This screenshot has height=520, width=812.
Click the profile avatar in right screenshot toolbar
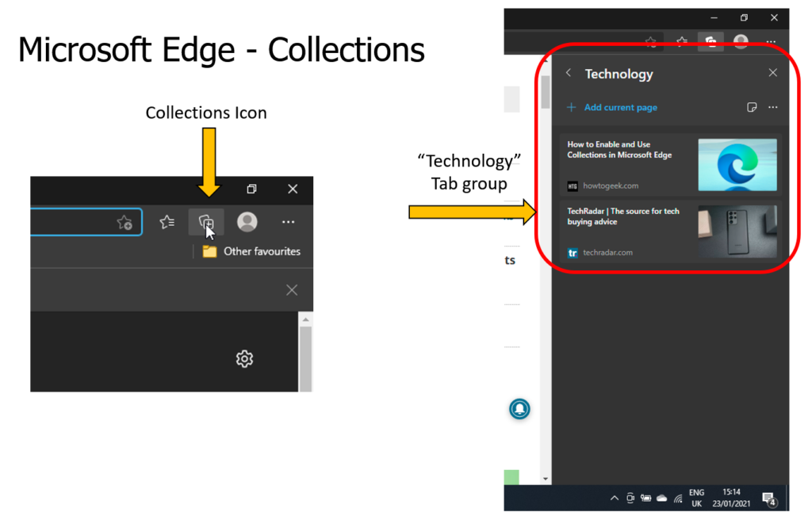tap(741, 41)
